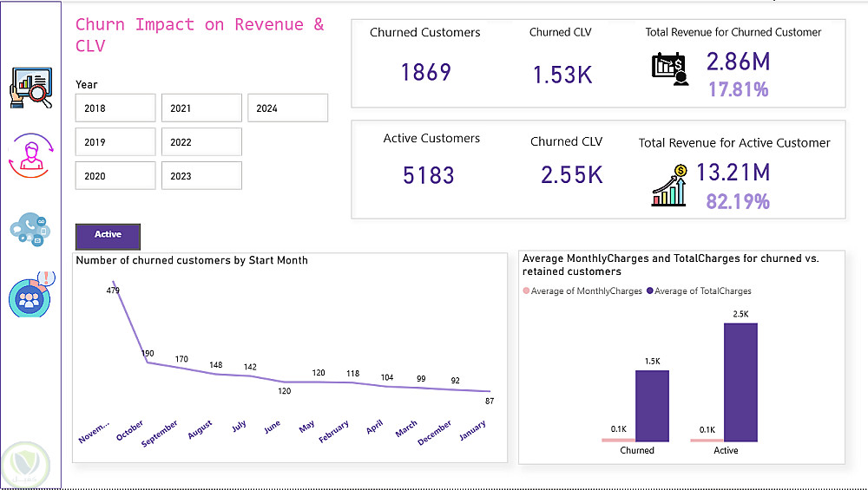This screenshot has width=868, height=490.
Task: Click the 13.21M active revenue value
Action: point(733,172)
